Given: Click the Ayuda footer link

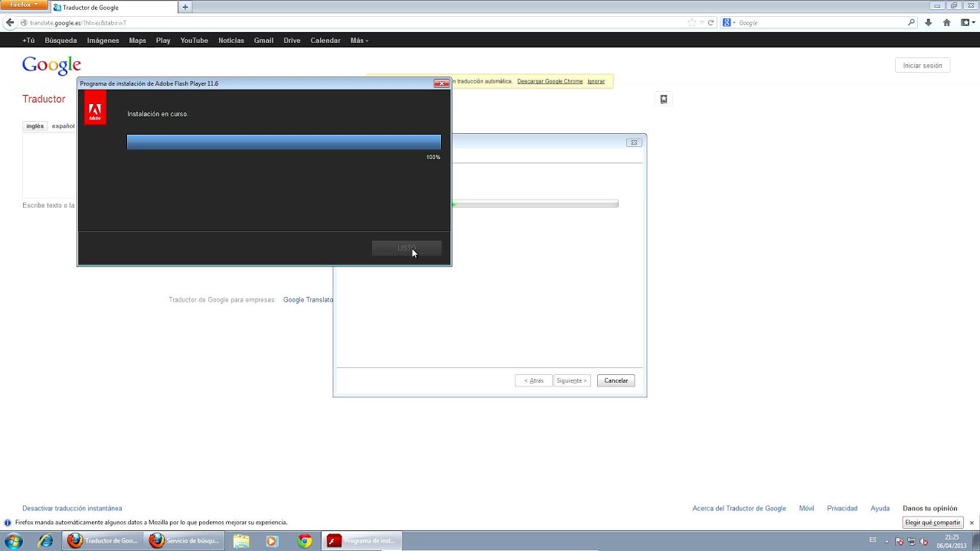Looking at the screenshot, I should click(880, 508).
